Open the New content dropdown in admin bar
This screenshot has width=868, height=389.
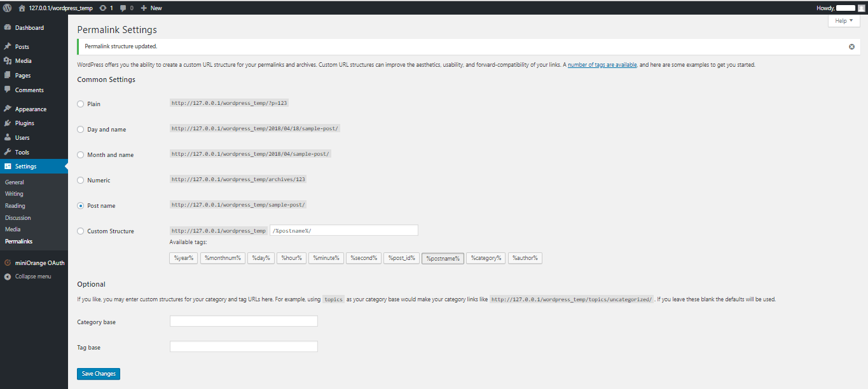click(x=151, y=8)
